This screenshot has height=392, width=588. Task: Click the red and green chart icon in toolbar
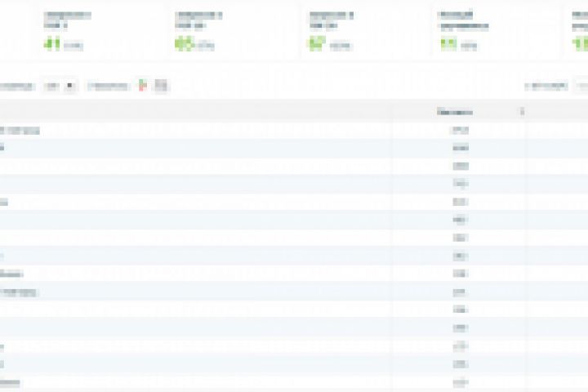tap(142, 86)
